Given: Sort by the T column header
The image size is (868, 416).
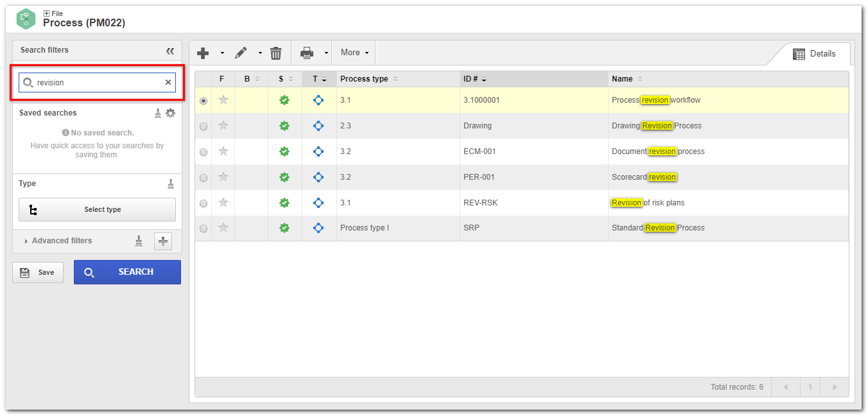Looking at the screenshot, I should pyautogui.click(x=319, y=79).
